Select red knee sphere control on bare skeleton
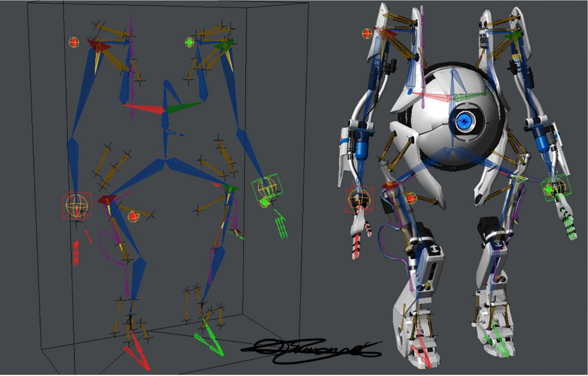Screen dimensions: 588x376 (133, 216)
